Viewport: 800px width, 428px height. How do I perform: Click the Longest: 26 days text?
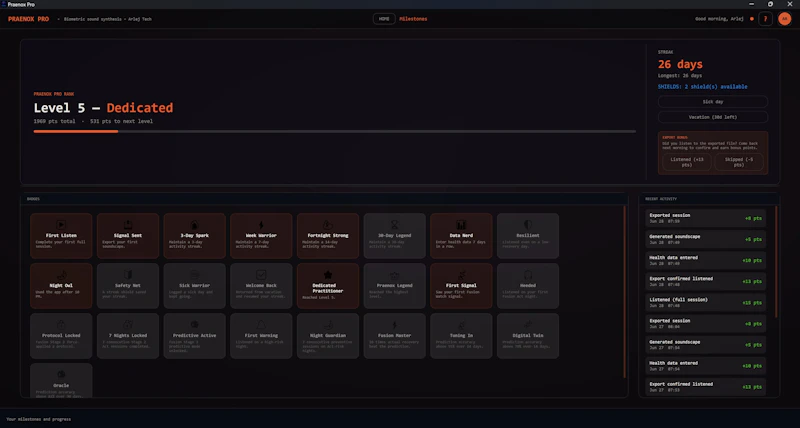coord(680,75)
